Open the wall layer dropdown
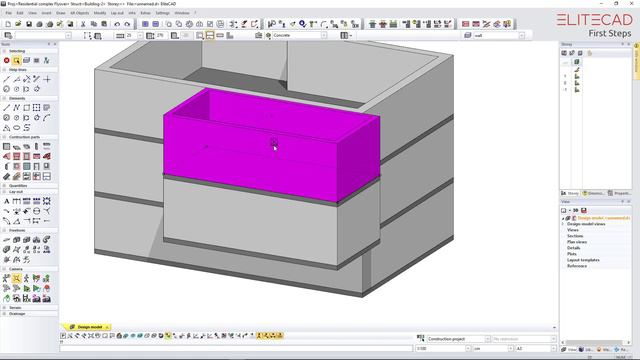The image size is (640, 360). [522, 36]
